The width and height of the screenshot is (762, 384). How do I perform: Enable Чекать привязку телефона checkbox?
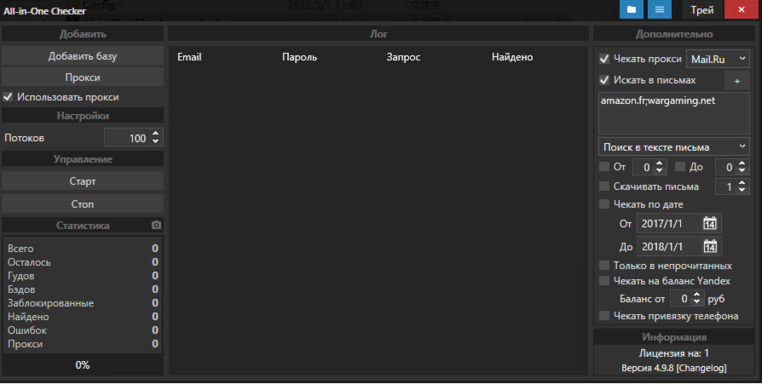604,315
